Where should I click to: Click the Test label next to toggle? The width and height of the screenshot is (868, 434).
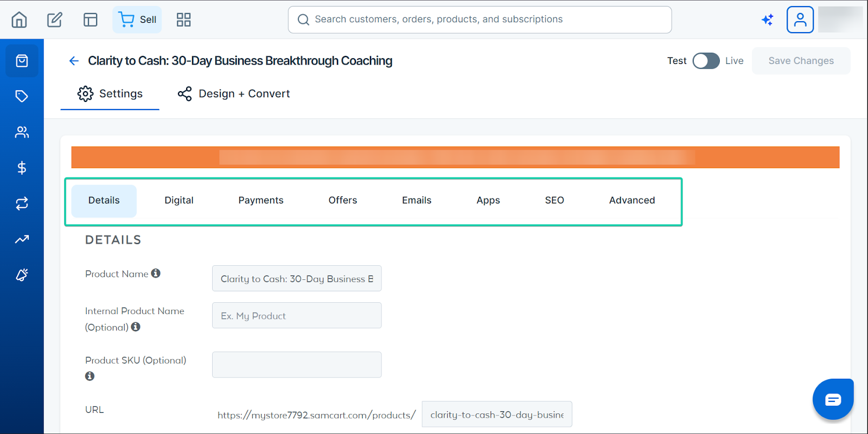[676, 61]
